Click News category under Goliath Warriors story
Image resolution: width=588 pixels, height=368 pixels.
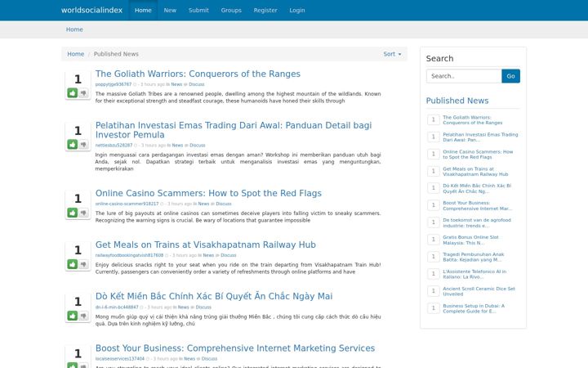176,84
